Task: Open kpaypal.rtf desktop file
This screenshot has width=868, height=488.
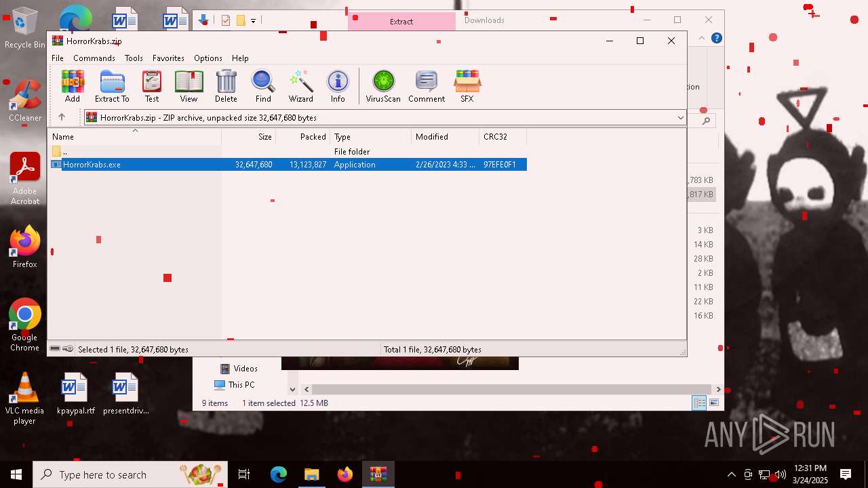Action: point(75,394)
